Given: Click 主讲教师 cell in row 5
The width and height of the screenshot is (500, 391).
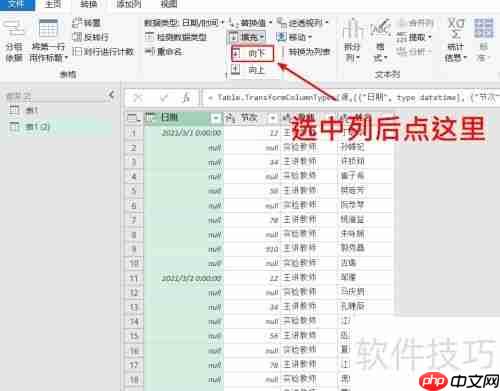Looking at the screenshot, I should coord(309,191).
